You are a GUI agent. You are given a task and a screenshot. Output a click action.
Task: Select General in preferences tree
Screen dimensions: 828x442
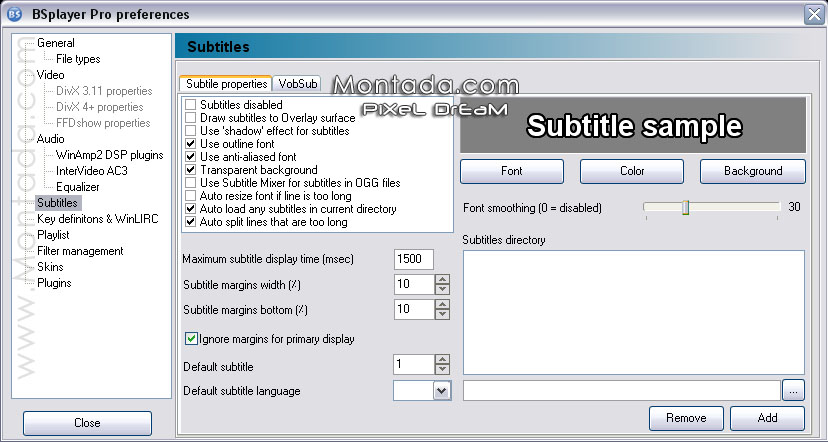click(x=55, y=43)
